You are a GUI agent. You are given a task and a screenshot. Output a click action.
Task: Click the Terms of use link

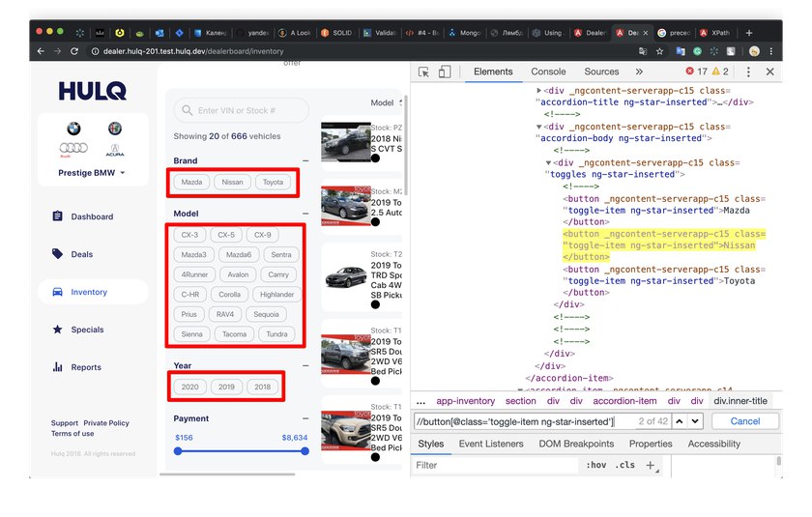[x=72, y=434]
